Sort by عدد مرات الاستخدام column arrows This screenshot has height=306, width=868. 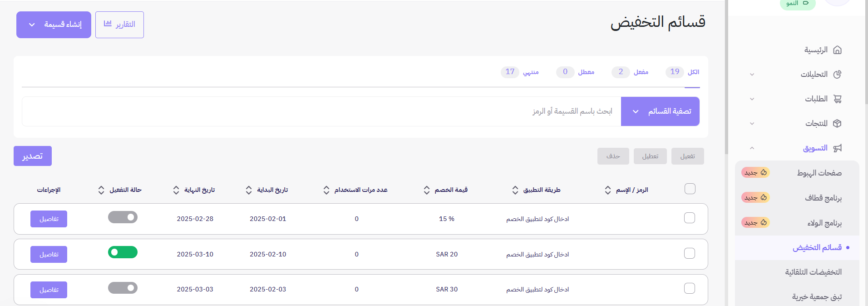point(326,190)
